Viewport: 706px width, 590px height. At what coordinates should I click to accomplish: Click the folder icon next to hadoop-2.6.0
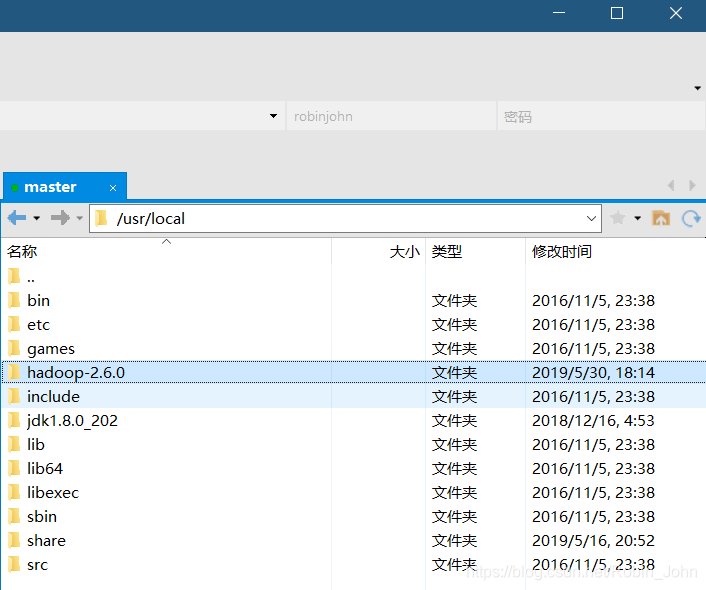click(14, 372)
